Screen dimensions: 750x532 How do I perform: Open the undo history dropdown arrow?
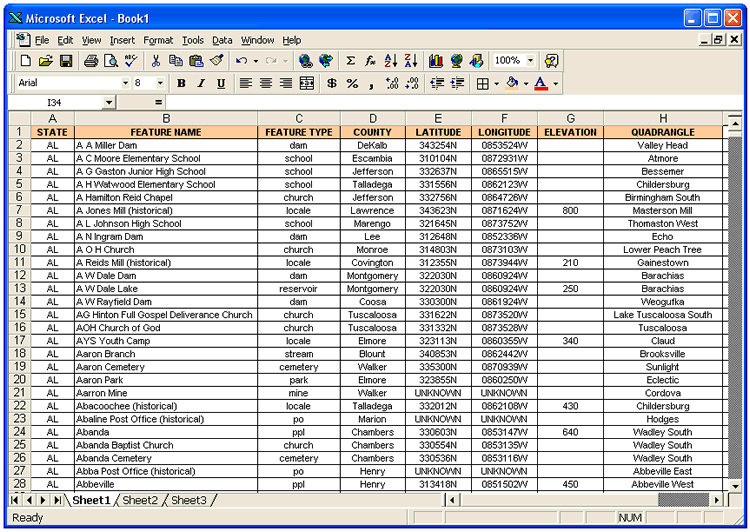click(x=256, y=61)
